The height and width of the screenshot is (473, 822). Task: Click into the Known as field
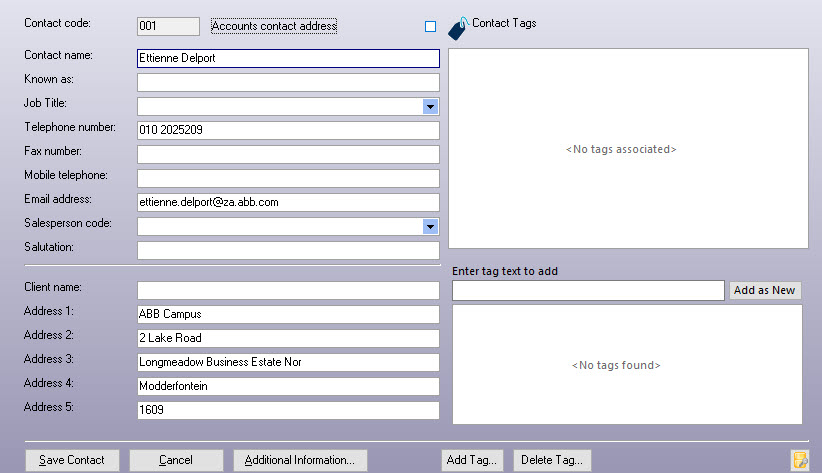[288, 82]
